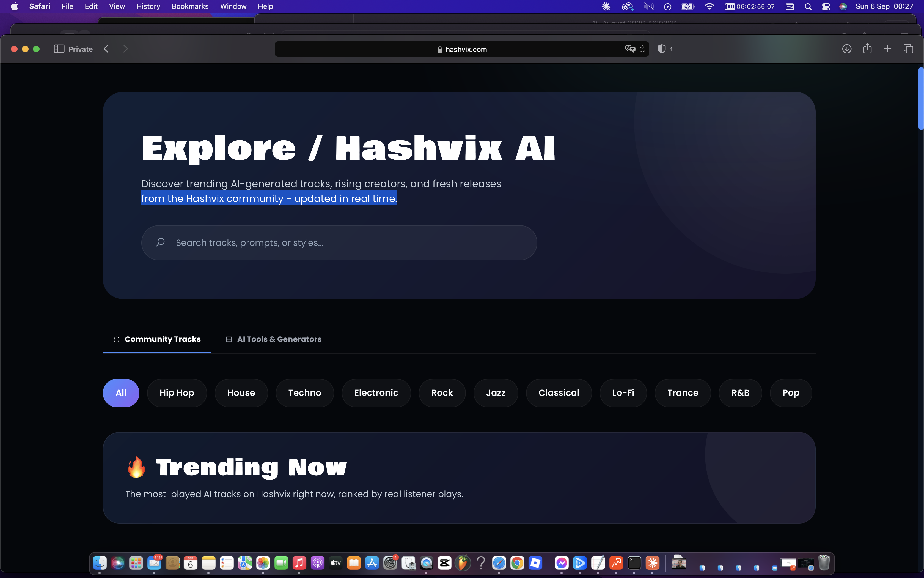
Task: Open Terminal from the Dock
Action: (634, 563)
